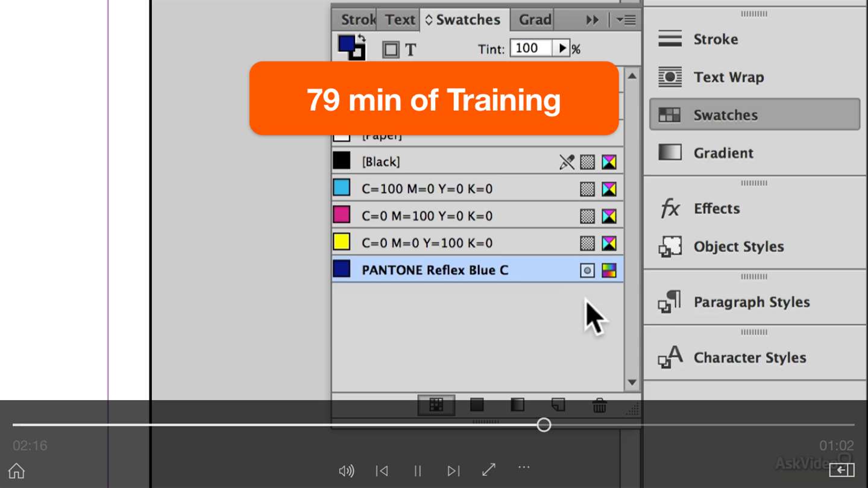The width and height of the screenshot is (868, 488).
Task: Toggle fullscreen expand arrows
Action: tap(489, 469)
